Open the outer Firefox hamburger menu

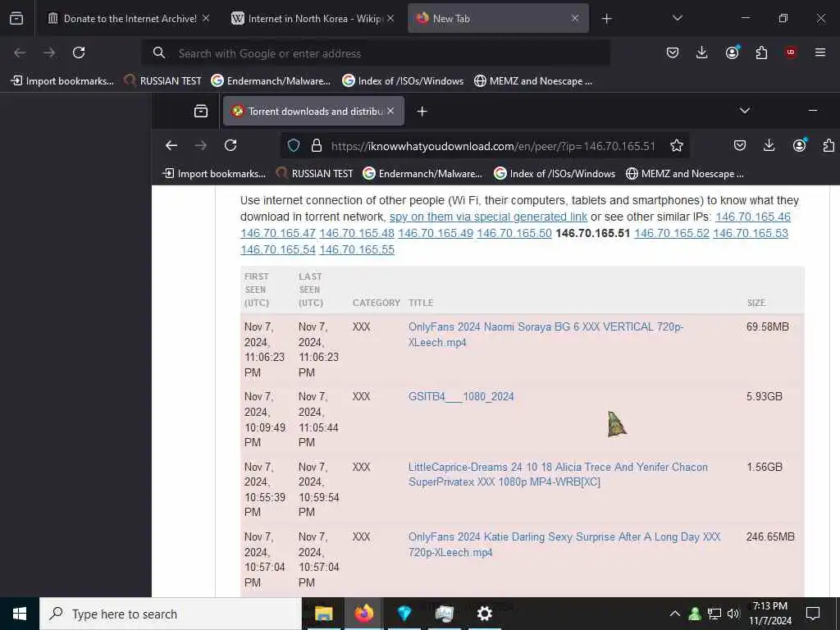pos(820,52)
